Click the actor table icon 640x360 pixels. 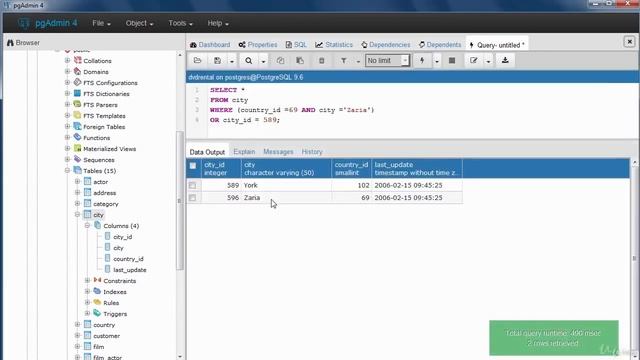pos(87,182)
